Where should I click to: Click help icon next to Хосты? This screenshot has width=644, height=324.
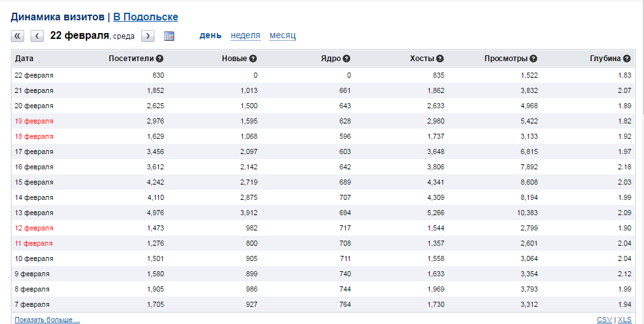point(440,59)
